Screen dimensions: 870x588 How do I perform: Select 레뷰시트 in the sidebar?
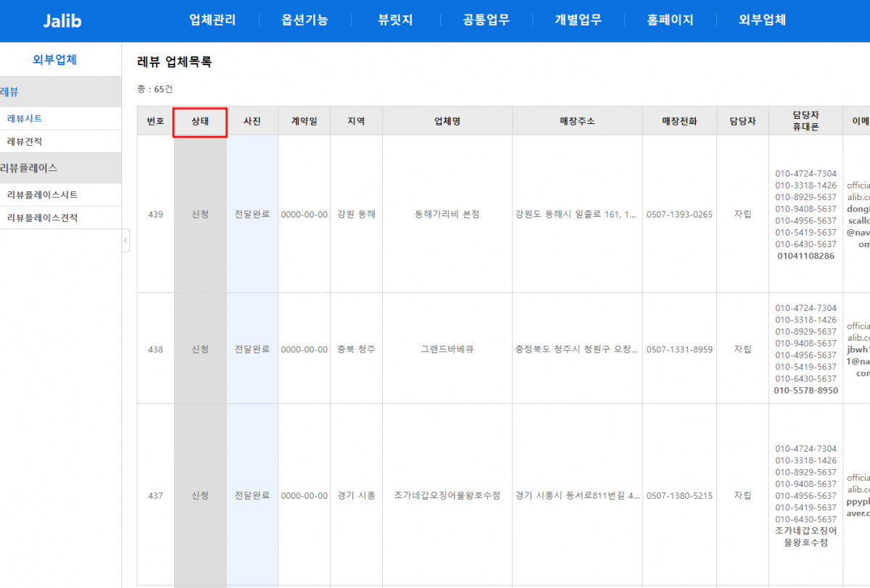[x=25, y=118]
